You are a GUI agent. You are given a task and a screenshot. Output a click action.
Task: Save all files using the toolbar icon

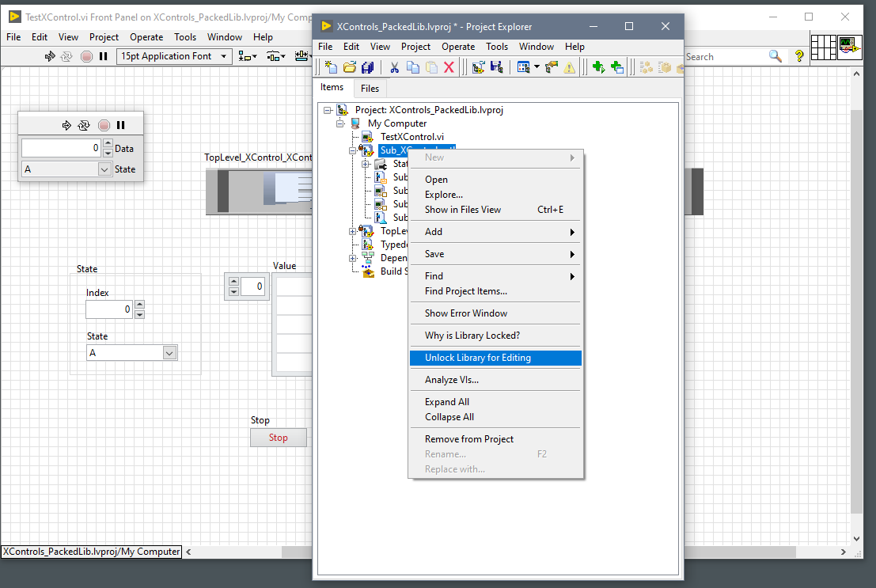coord(366,66)
